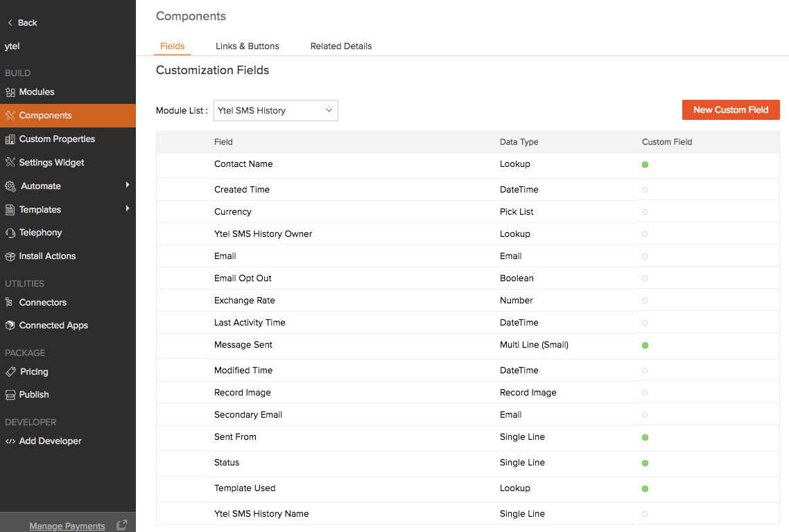Click the Status custom field indicator
Viewport: 789px width, 532px height.
pyautogui.click(x=645, y=463)
